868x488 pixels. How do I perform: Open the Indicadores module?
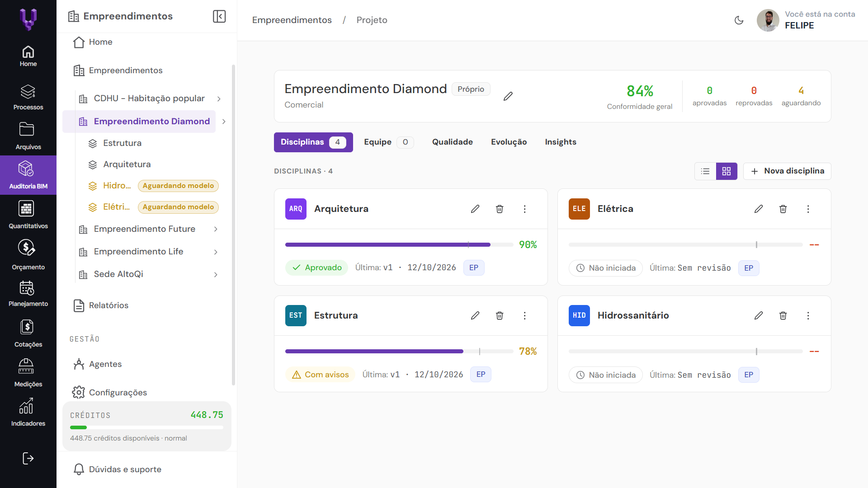28,412
